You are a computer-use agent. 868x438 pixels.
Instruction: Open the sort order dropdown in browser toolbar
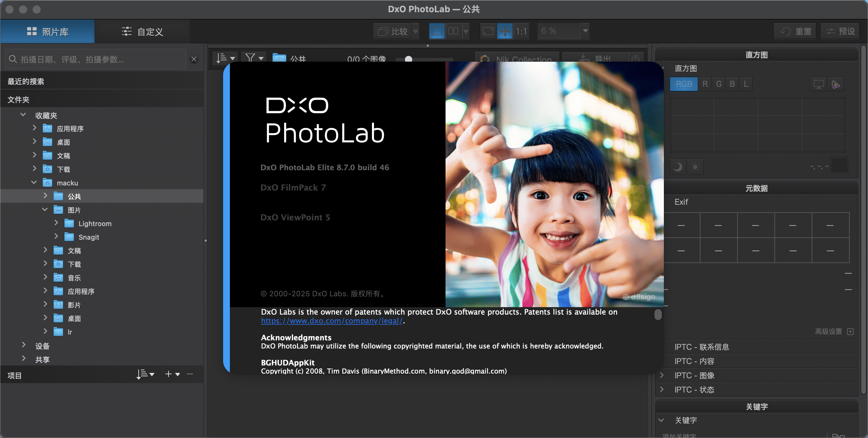point(225,58)
